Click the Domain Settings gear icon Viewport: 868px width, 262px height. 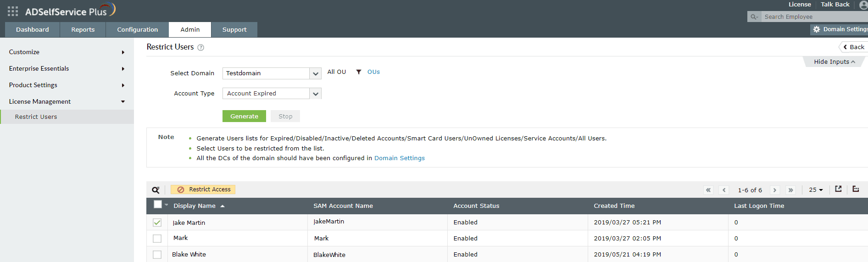click(817, 29)
